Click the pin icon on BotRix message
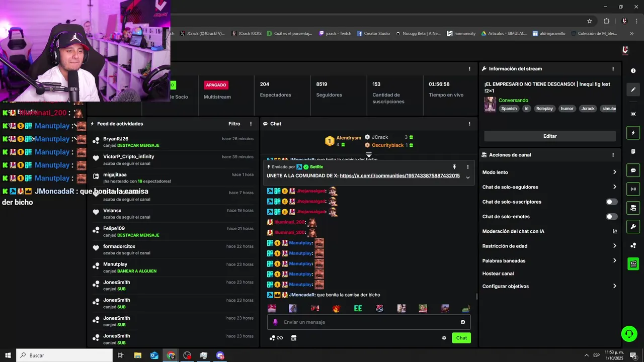Image resolution: width=644 pixels, height=362 pixels. (454, 167)
